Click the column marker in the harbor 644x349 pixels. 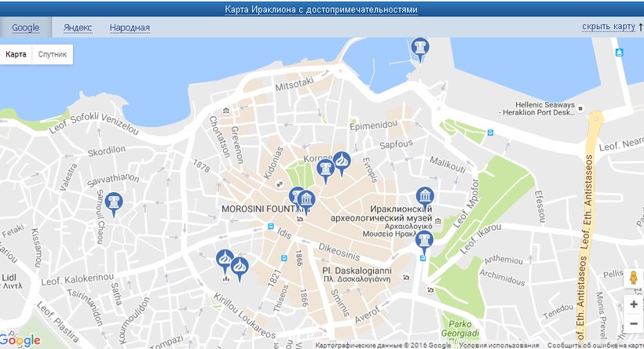click(420, 49)
